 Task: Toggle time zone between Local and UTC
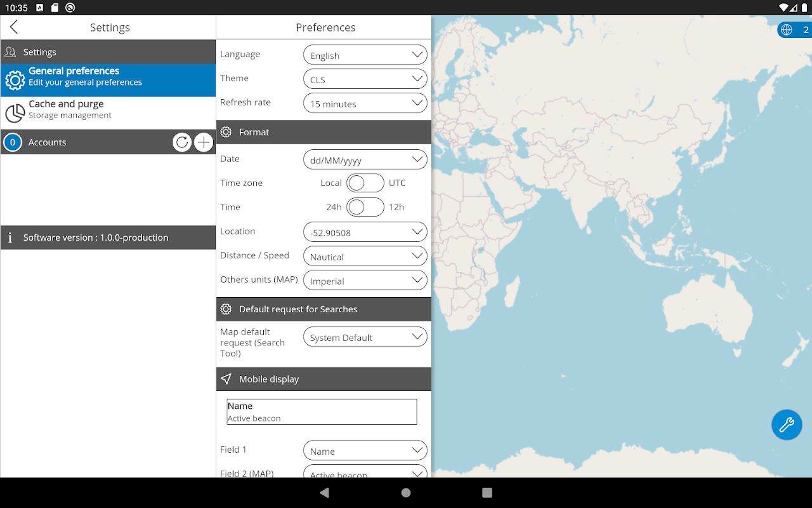pyautogui.click(x=365, y=183)
